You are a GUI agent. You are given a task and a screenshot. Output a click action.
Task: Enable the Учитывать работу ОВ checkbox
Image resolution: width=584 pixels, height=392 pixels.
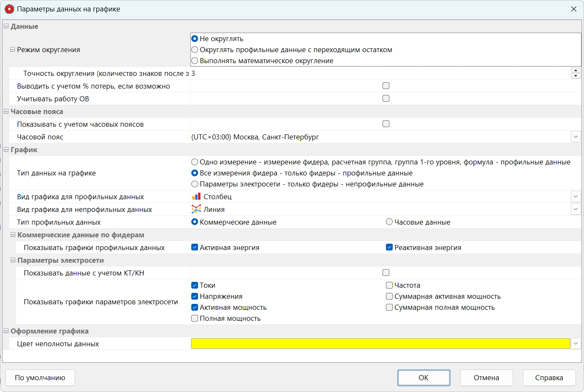386,98
